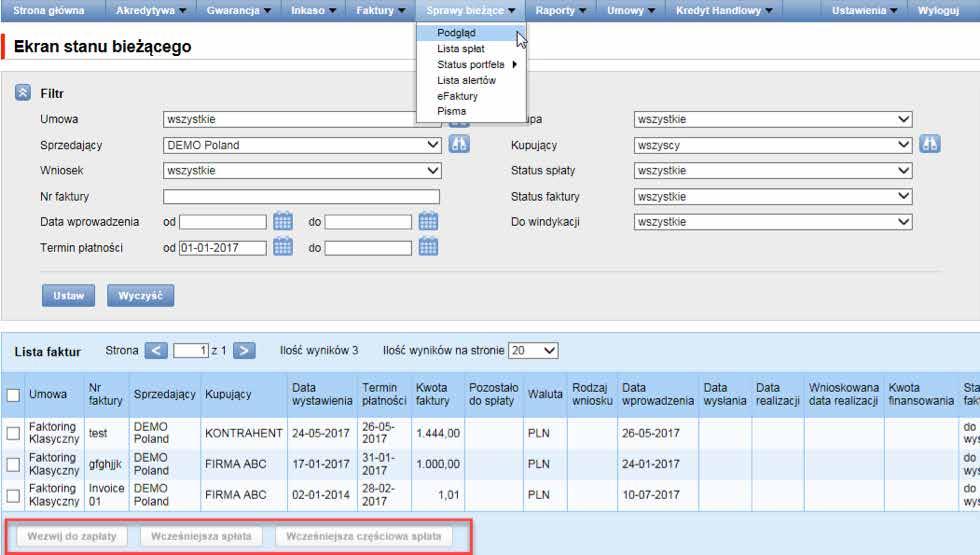Open the Grupa dropdown at top right
Image resolution: width=980 pixels, height=555 pixels.
pos(772,119)
